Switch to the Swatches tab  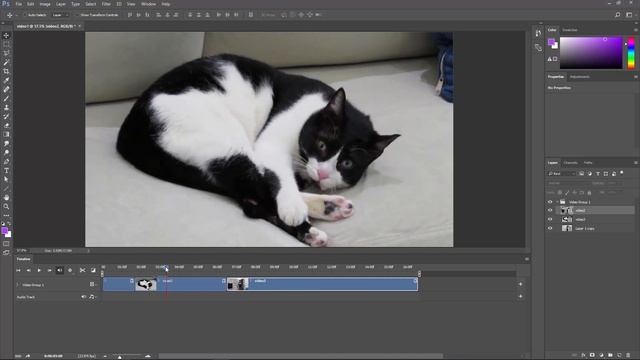click(570, 30)
